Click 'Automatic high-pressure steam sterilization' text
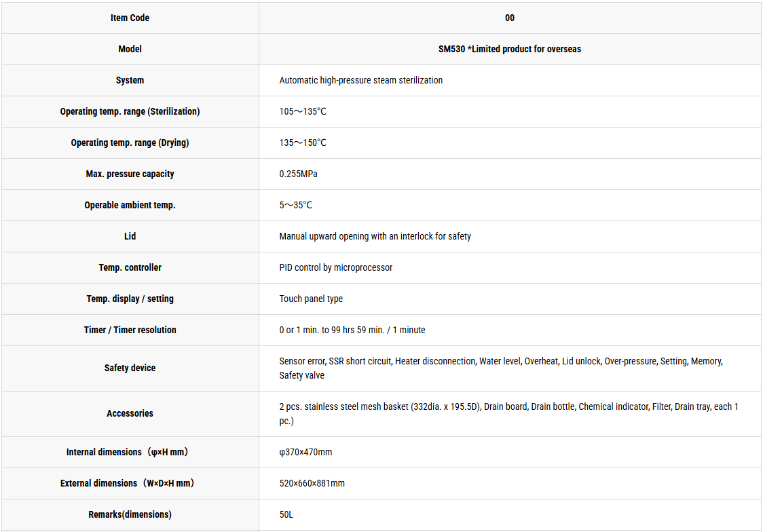Screen dimensions: 763x532 (x=361, y=80)
